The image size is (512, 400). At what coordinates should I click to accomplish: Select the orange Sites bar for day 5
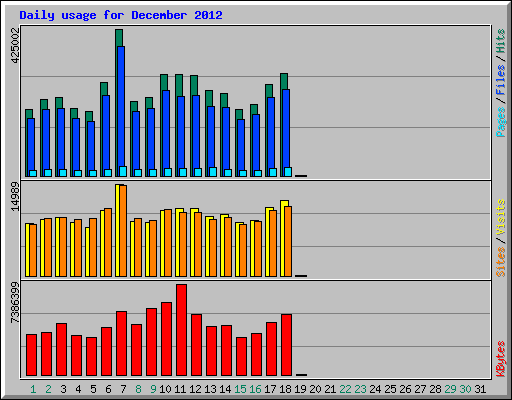93,248
